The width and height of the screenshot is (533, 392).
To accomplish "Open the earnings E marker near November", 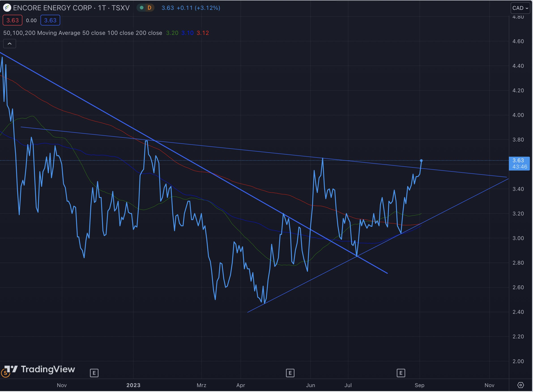I will [x=94, y=373].
